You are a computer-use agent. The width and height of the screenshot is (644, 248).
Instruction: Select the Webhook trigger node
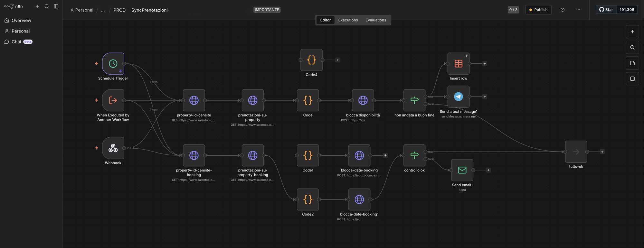click(113, 148)
